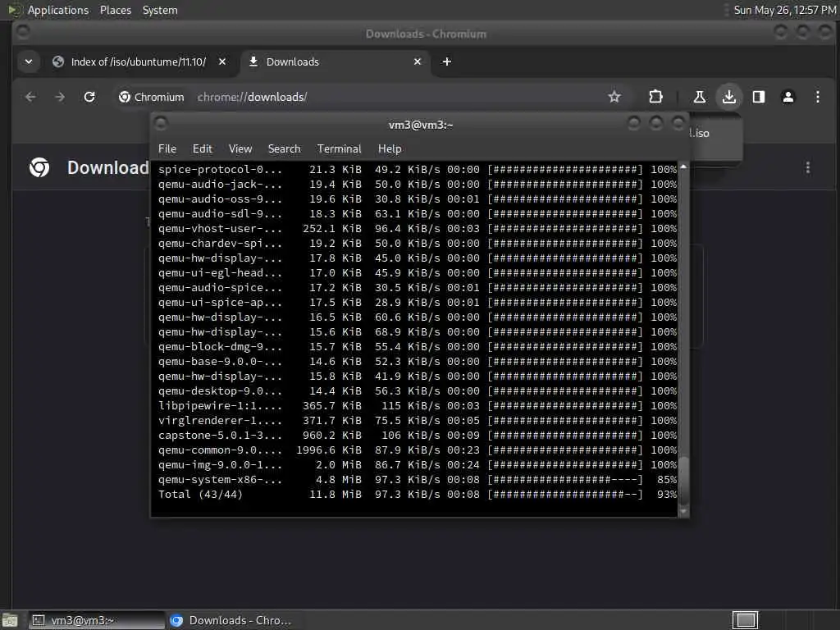Open Chromium three-dot main menu
The height and width of the screenshot is (630, 840).
(x=818, y=97)
